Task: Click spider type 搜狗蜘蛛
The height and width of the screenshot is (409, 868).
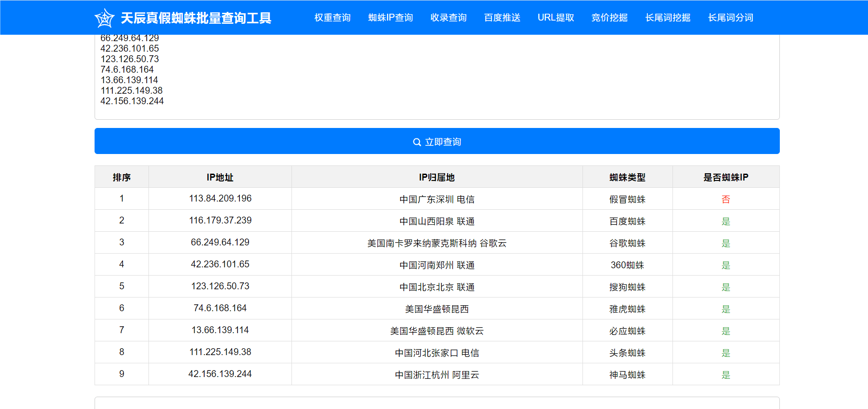Action: click(x=628, y=287)
